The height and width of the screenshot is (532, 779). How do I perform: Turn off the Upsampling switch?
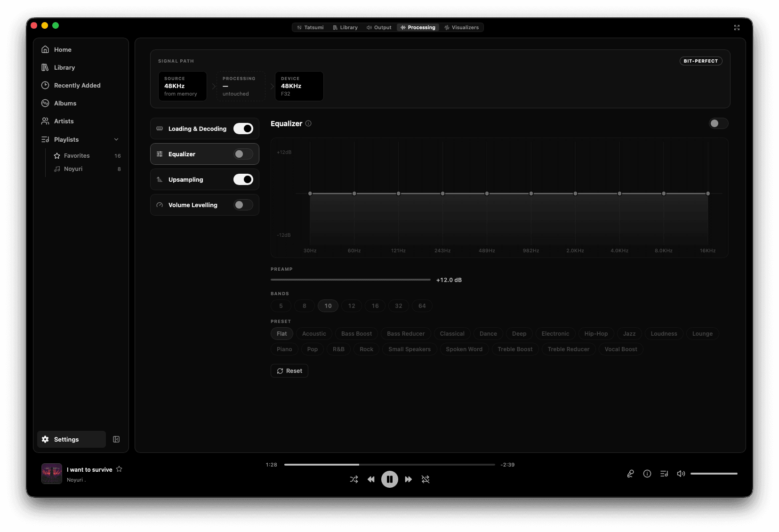[x=243, y=179]
